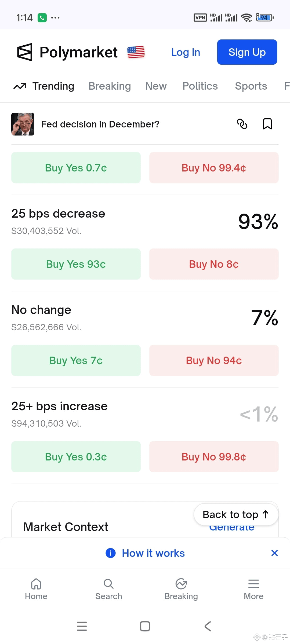Click Buy Yes 93¢ for 25 bps decrease

(76, 264)
